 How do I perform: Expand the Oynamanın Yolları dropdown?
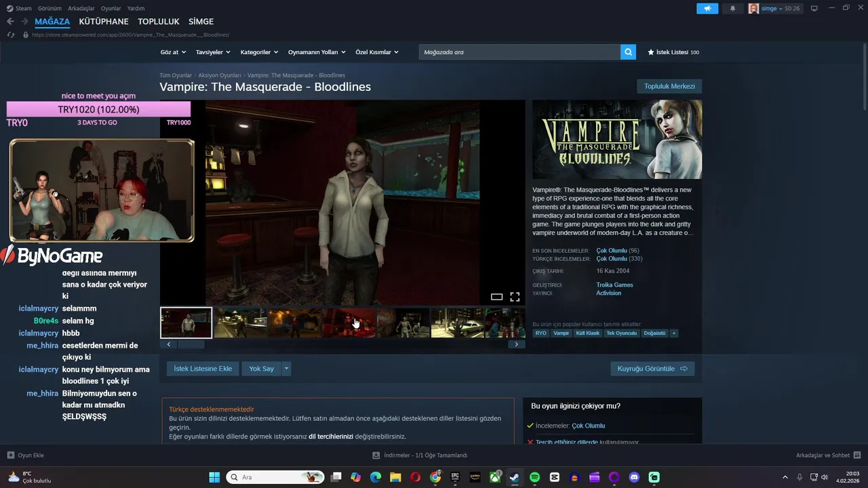(x=317, y=52)
